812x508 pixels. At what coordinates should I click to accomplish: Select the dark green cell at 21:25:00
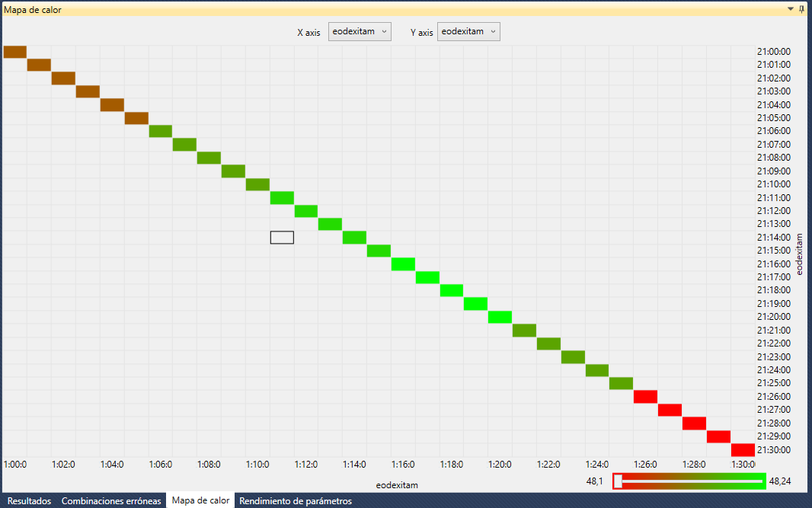point(621,383)
